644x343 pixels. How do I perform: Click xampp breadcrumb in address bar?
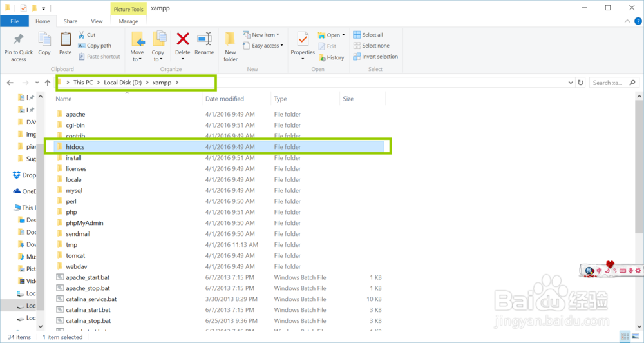(x=162, y=83)
